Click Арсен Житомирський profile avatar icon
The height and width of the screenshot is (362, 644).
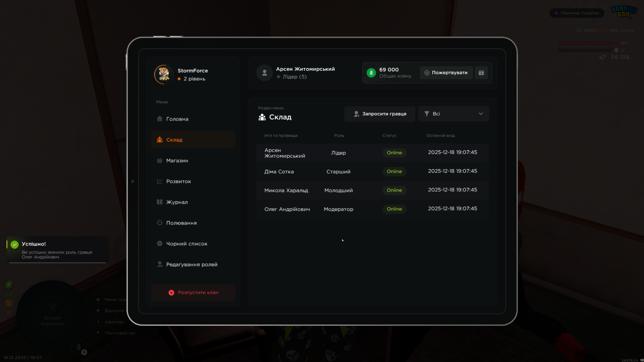point(264,73)
